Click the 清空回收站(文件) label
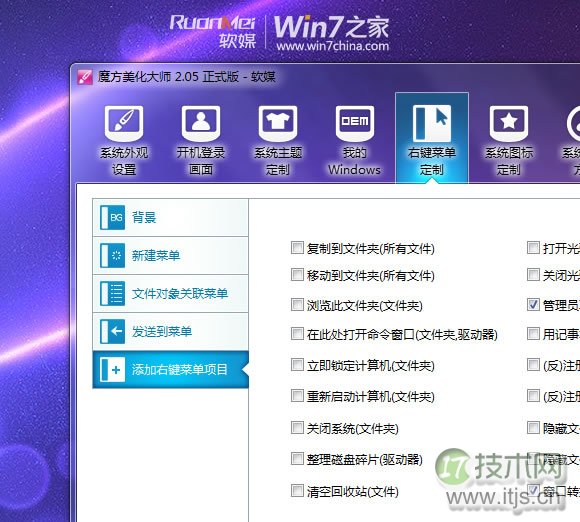 [x=353, y=492]
